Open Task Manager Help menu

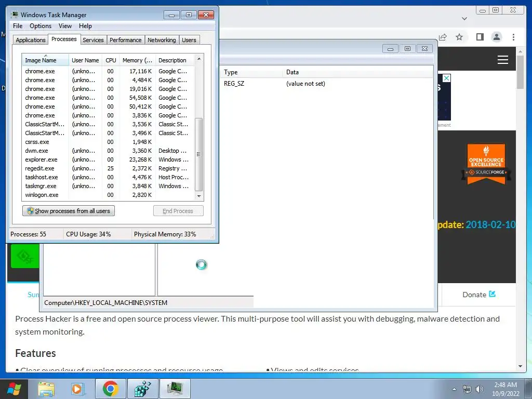click(x=85, y=26)
